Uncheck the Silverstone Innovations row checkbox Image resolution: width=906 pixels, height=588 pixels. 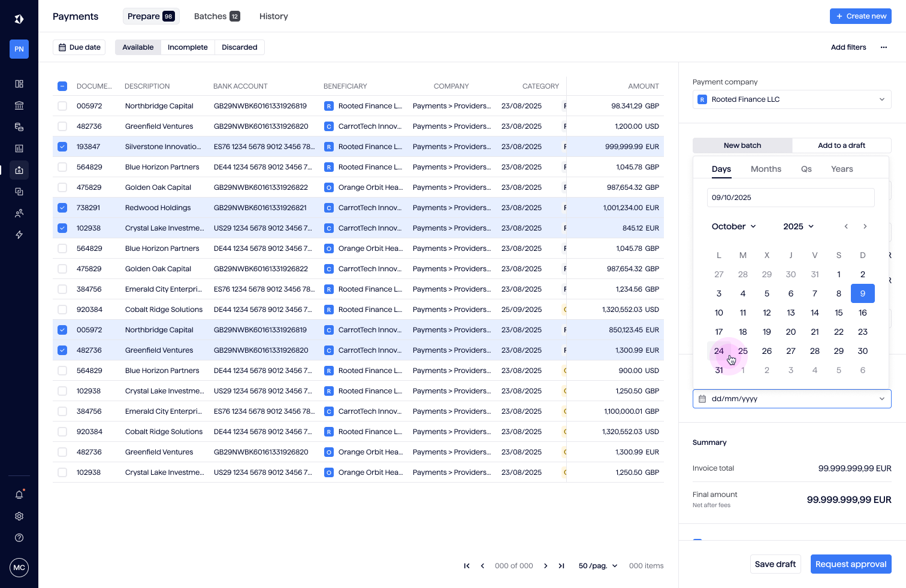point(62,147)
